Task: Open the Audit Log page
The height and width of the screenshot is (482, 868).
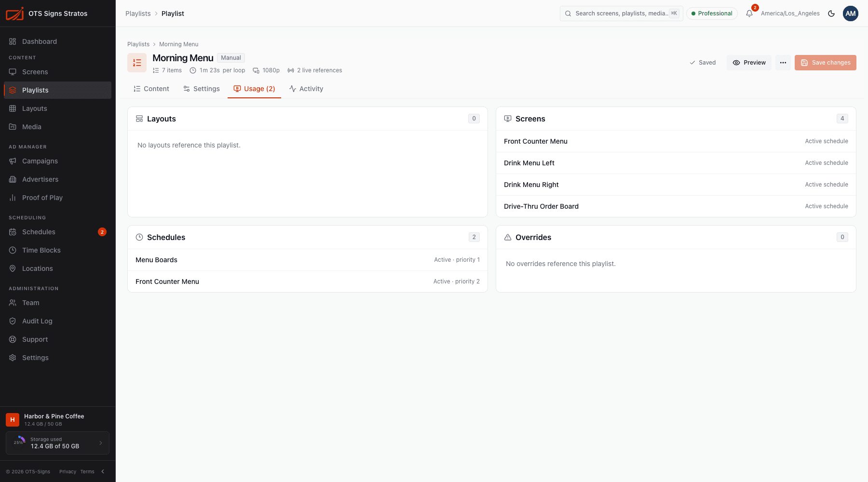Action: (x=57, y=321)
